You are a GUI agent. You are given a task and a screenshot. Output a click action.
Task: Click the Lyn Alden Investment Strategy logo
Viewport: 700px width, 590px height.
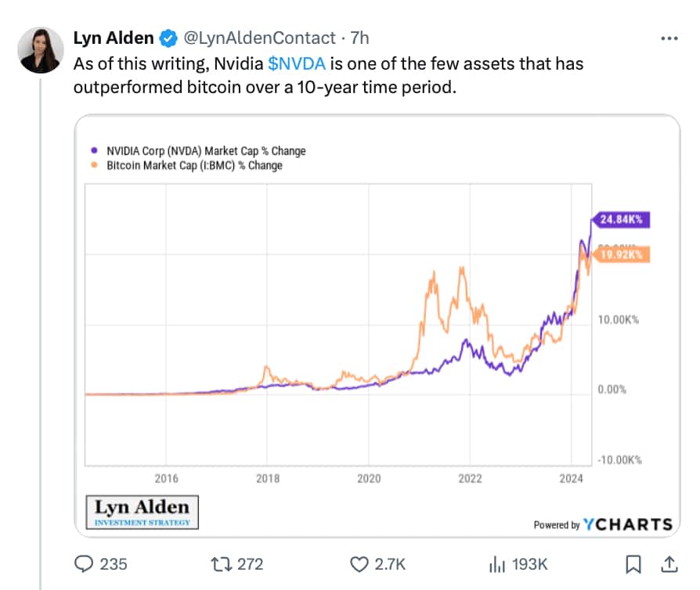[142, 511]
